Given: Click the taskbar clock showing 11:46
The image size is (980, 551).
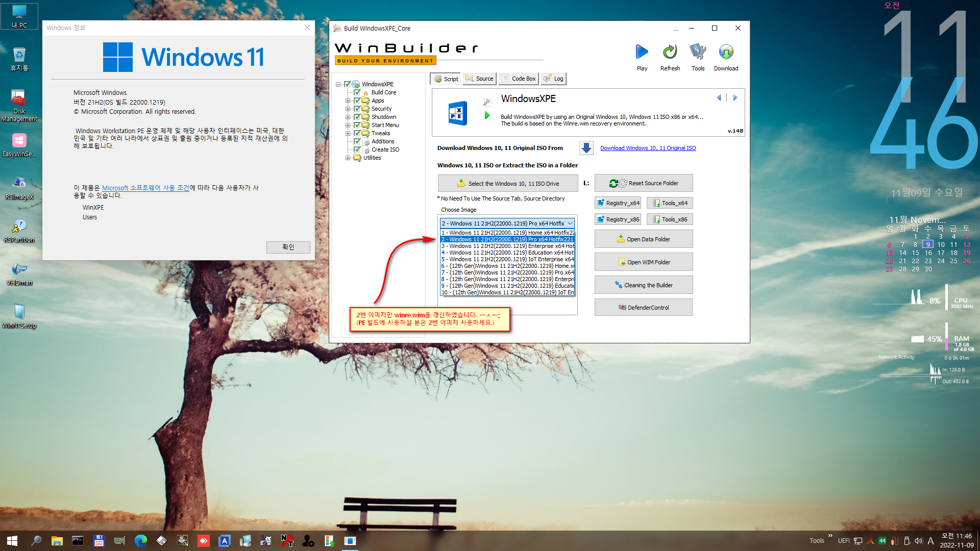Looking at the screenshot, I should click(957, 541).
